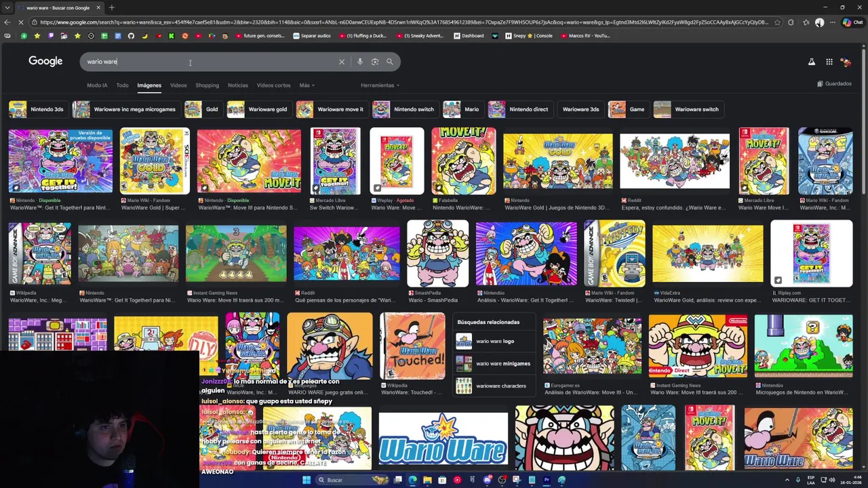Open Microsoft Edge in taskbar
This screenshot has height=488, width=868.
[x=412, y=480]
